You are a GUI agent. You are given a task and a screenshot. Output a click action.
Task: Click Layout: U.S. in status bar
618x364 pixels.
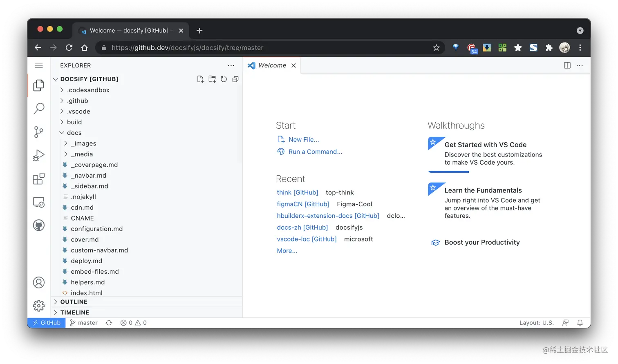tap(537, 323)
